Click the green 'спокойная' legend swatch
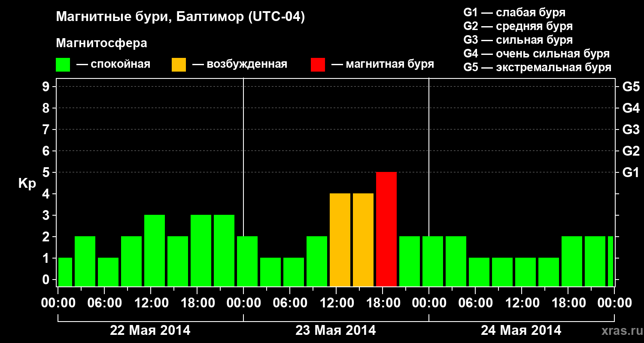This screenshot has width=644, height=343. pyautogui.click(x=63, y=65)
